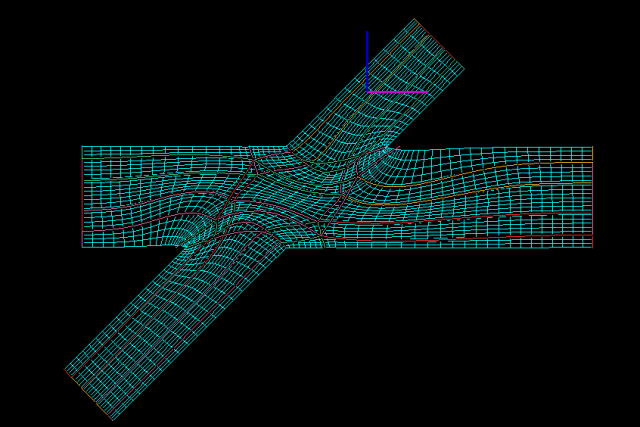The height and width of the screenshot is (427, 640).
Task: Click the bottom-right corner of horizontal channel mesh
Action: pos(592,247)
